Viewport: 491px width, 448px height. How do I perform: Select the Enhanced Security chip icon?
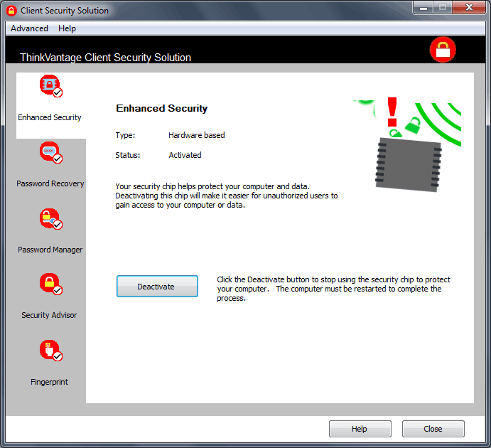tap(50, 86)
